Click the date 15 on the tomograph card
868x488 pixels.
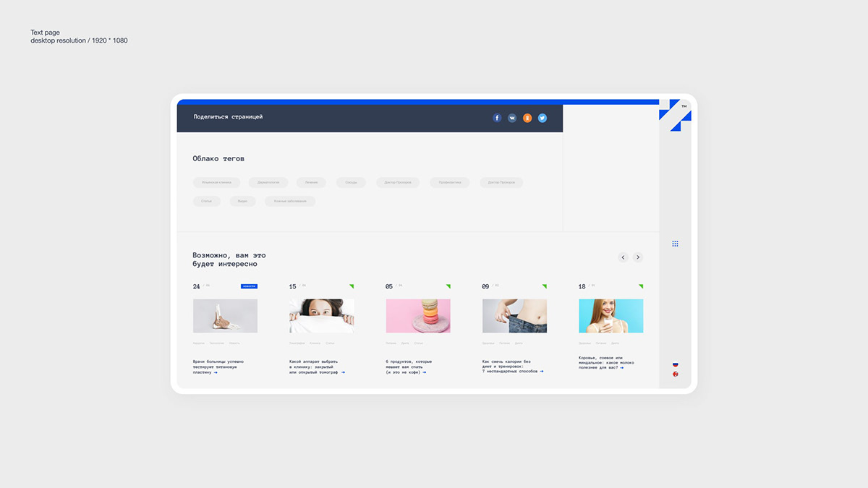point(293,287)
